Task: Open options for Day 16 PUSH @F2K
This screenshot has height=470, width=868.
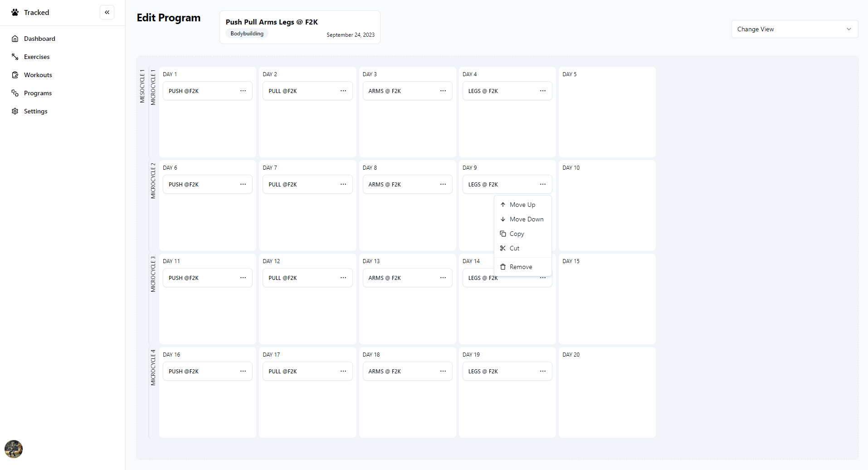Action: [x=243, y=371]
